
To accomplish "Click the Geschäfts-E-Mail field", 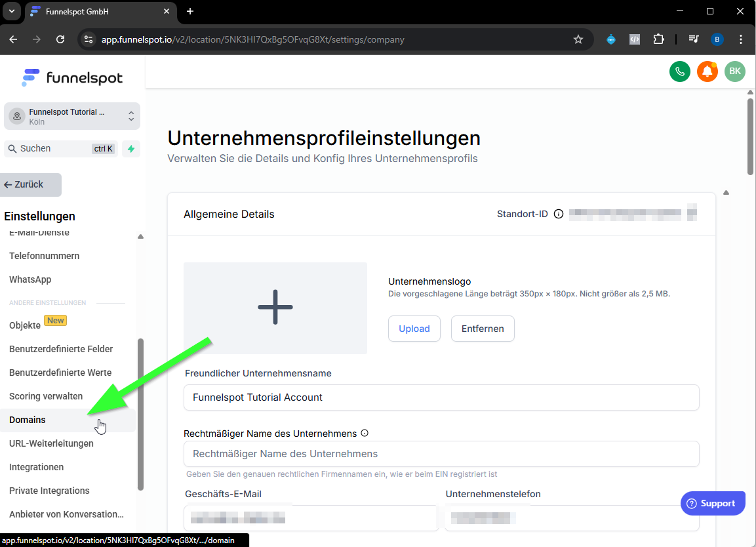I will click(311, 518).
